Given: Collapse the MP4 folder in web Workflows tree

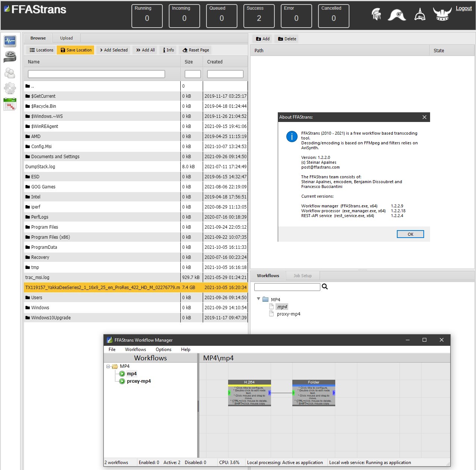Looking at the screenshot, I should (258, 299).
